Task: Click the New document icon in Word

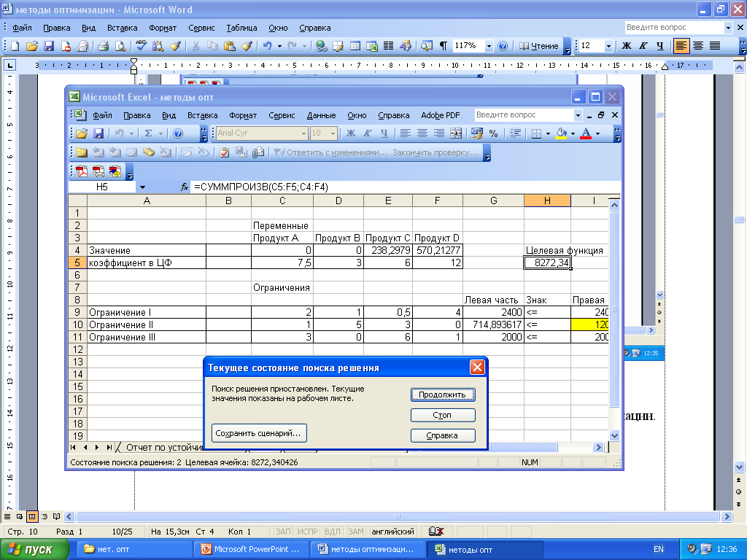Action: [15, 46]
